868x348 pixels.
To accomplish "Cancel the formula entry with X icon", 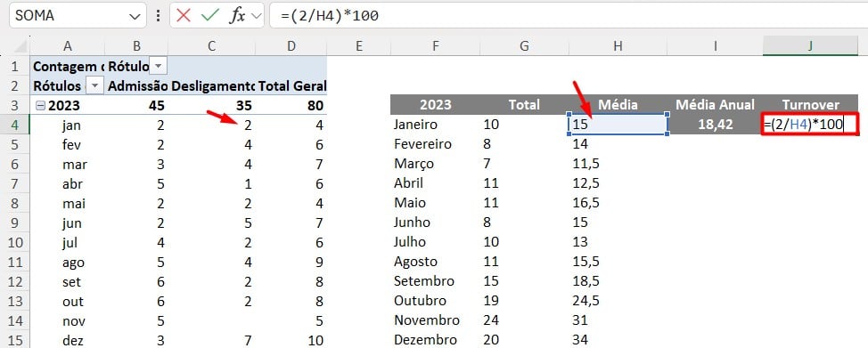I will click(x=184, y=15).
